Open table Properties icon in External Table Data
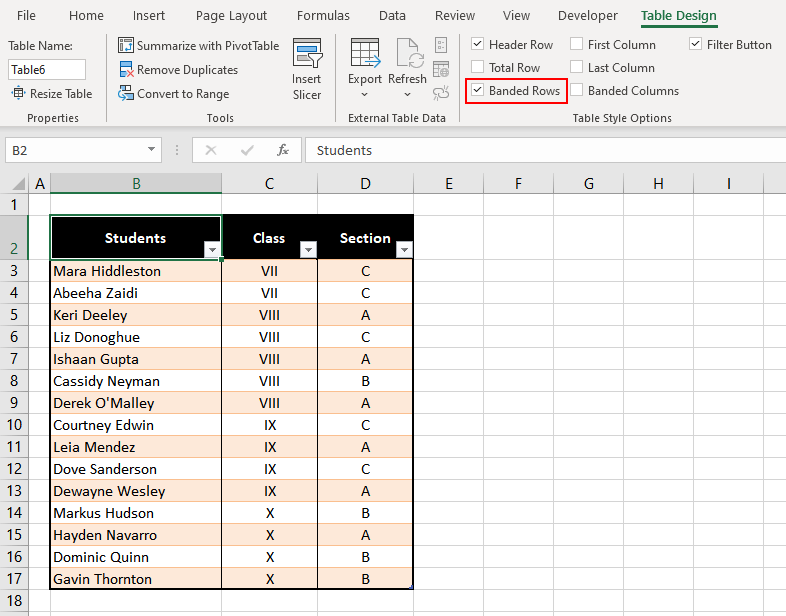786x616 pixels. point(441,45)
